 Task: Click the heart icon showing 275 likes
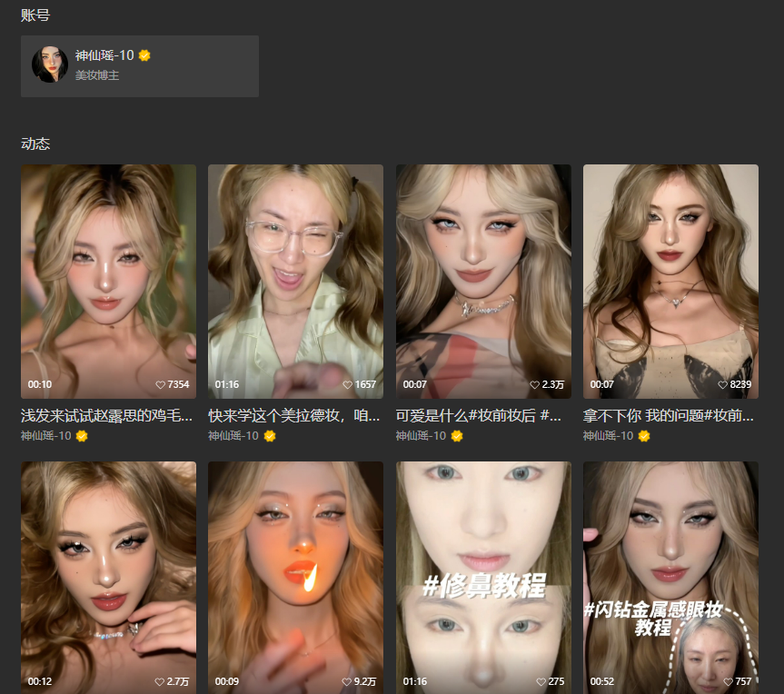pyautogui.click(x=541, y=682)
